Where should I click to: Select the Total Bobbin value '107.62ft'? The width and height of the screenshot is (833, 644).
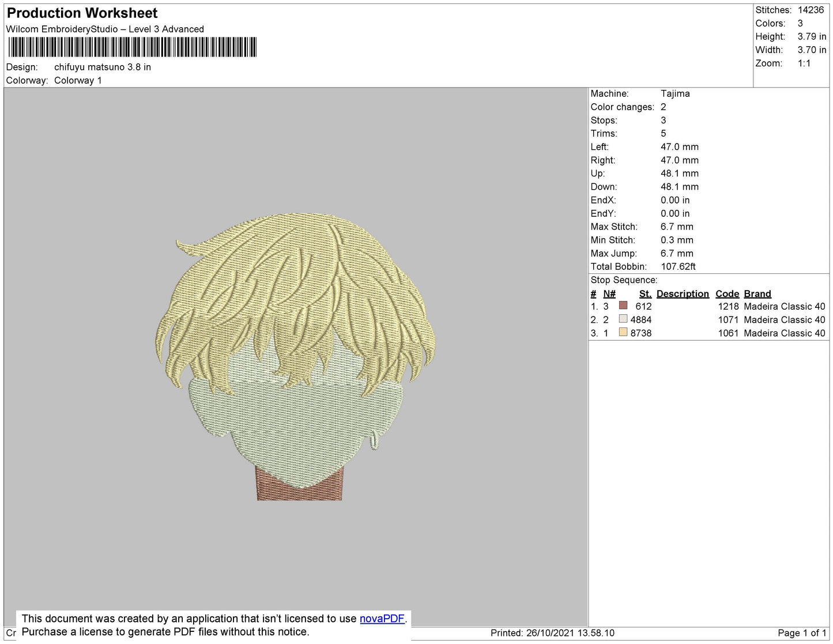click(678, 267)
